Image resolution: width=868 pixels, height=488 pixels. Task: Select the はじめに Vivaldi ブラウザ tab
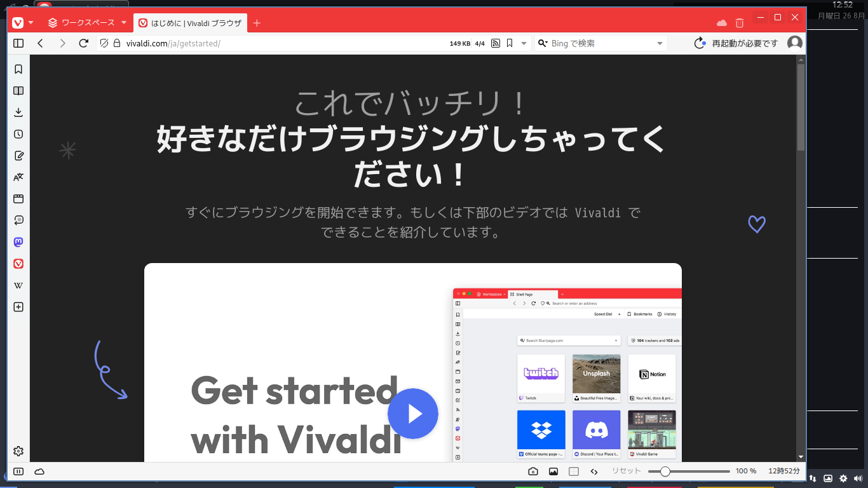coord(190,23)
